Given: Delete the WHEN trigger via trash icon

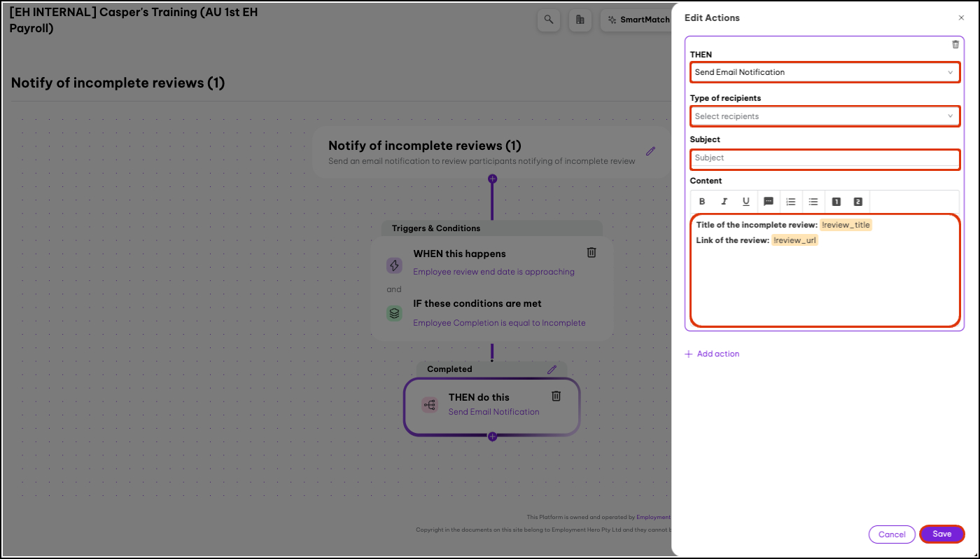Looking at the screenshot, I should [591, 252].
